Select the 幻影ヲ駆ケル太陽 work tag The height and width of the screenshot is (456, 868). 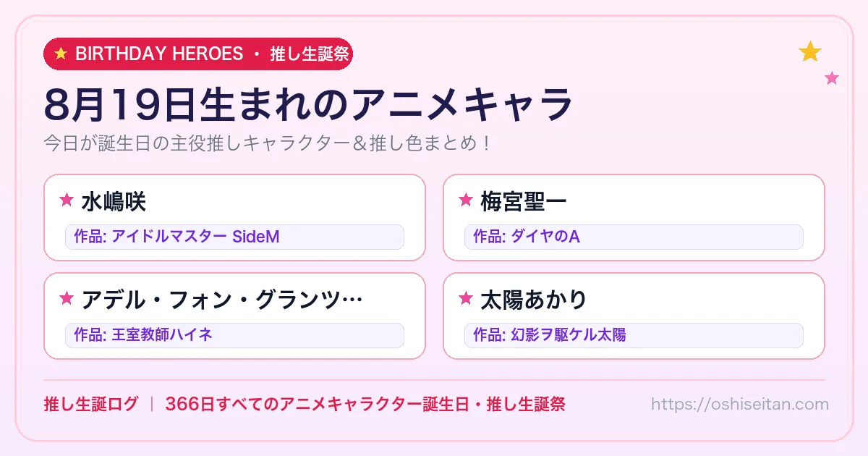(634, 335)
